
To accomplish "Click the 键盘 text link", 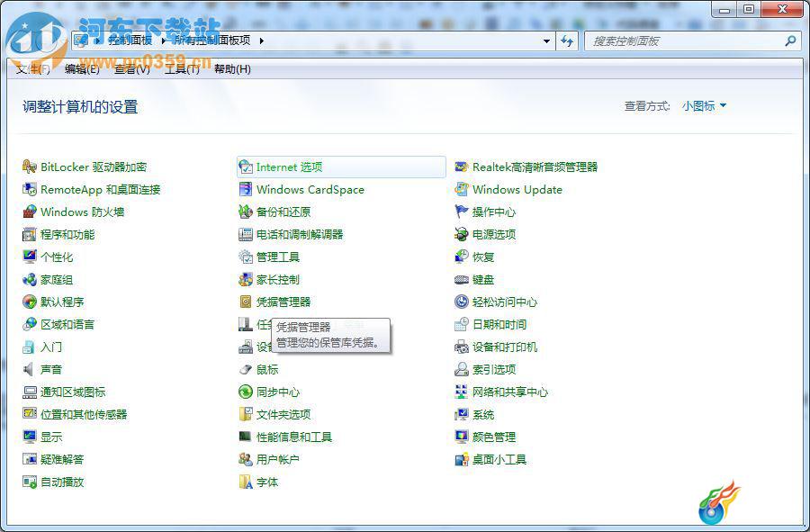I will (x=483, y=279).
